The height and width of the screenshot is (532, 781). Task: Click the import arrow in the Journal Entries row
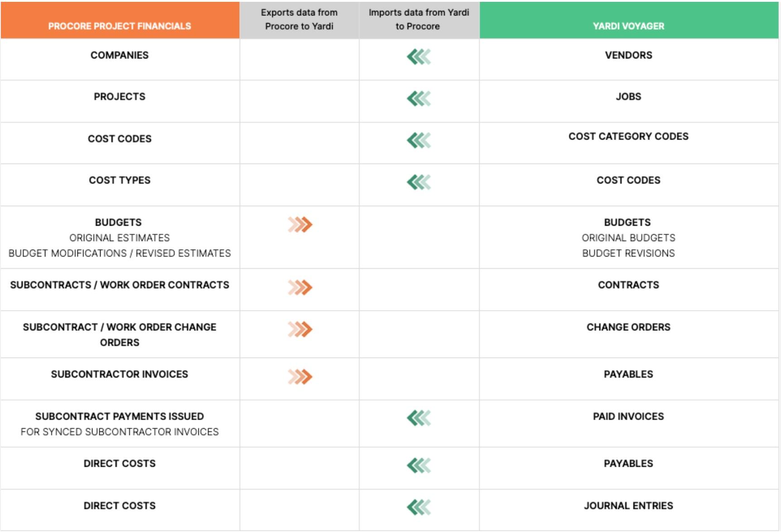click(419, 507)
